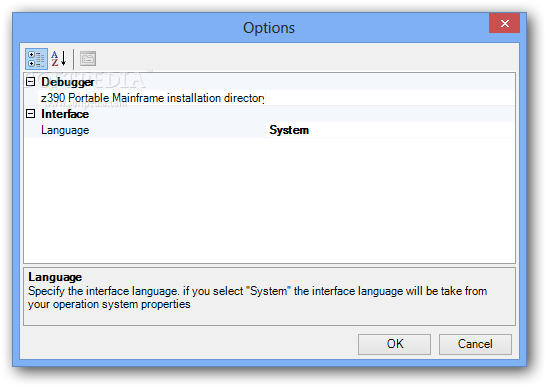Screen dimensions: 547x387
Task: Collapse the Interface category
Action: point(31,114)
